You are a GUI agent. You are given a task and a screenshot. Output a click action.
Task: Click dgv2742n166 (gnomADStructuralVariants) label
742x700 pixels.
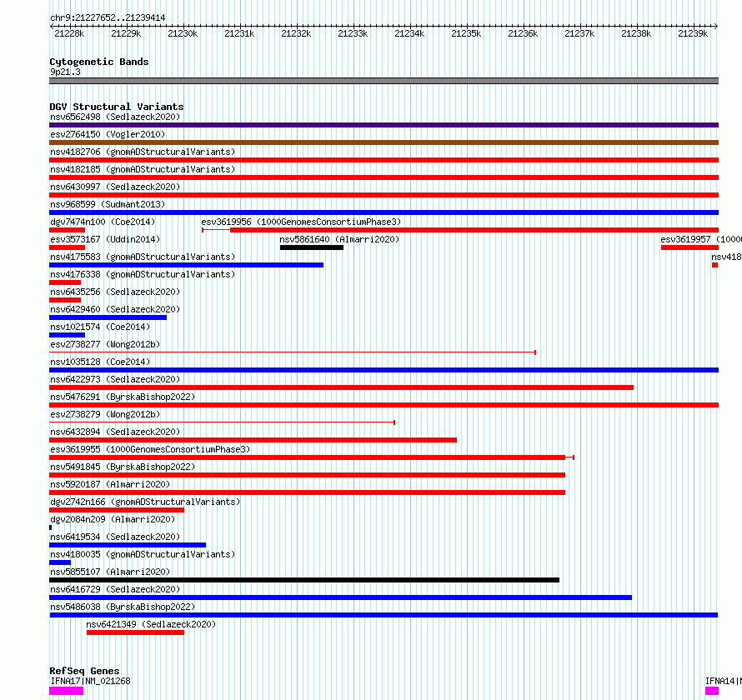pos(145,502)
